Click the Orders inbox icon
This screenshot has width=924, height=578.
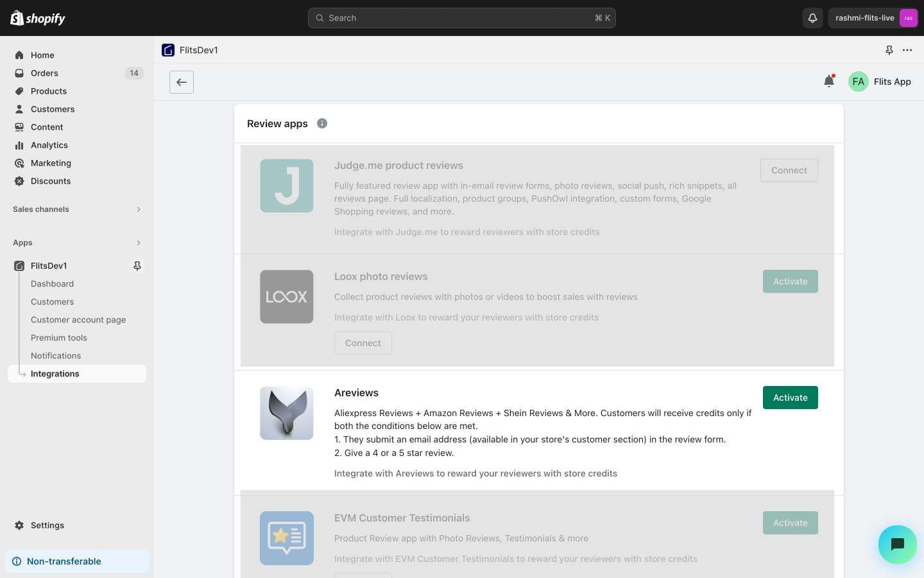pyautogui.click(x=19, y=73)
